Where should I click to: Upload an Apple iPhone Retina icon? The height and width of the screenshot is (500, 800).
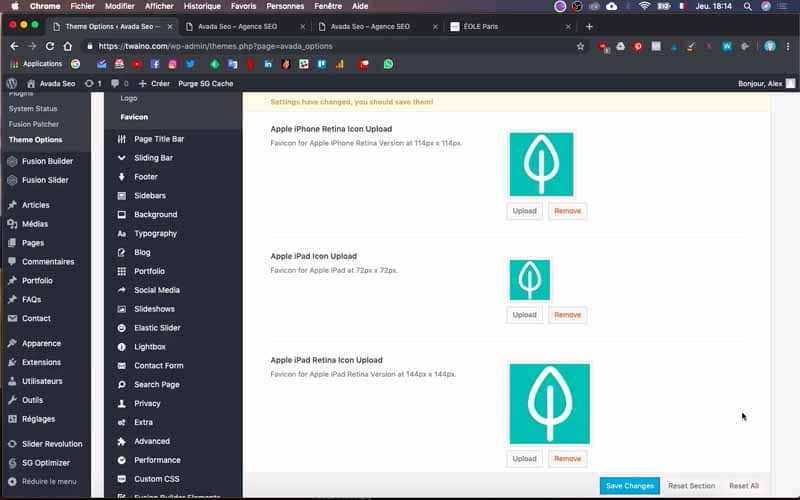(x=524, y=211)
